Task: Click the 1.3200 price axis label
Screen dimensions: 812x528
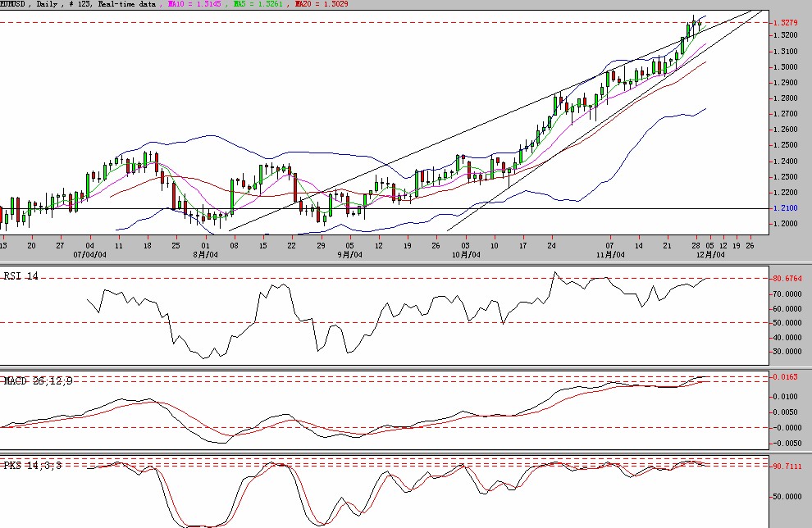Action: tap(785, 35)
